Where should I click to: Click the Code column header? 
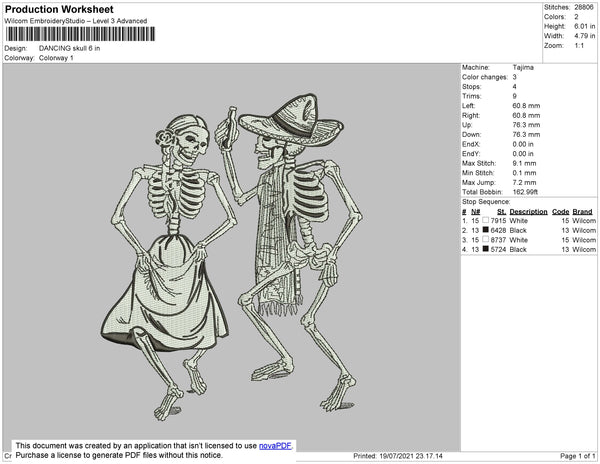(560, 212)
